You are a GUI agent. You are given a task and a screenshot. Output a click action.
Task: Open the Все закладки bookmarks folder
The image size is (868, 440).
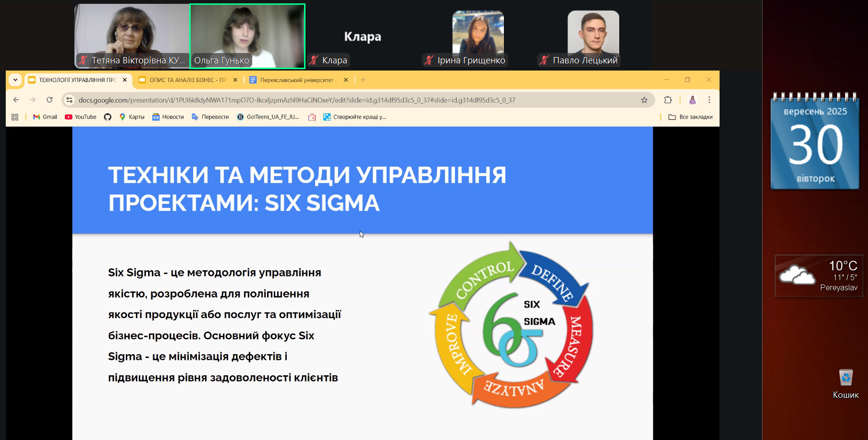tap(690, 117)
